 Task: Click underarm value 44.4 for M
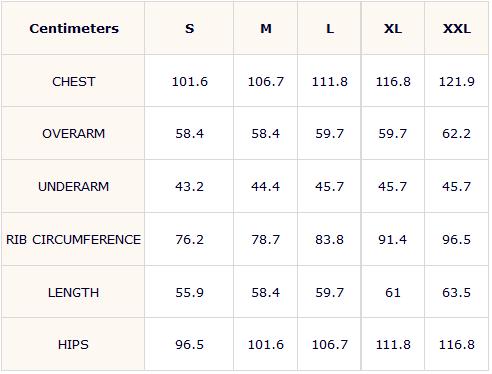[266, 186]
